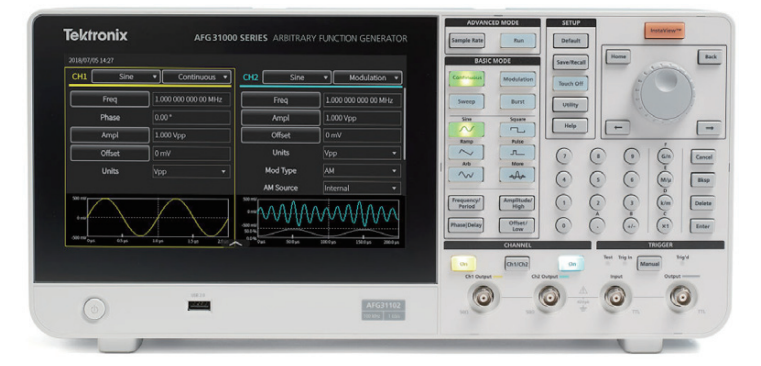Screen dimensions: 761x366
Task: Tap the power button
Action: pos(94,309)
